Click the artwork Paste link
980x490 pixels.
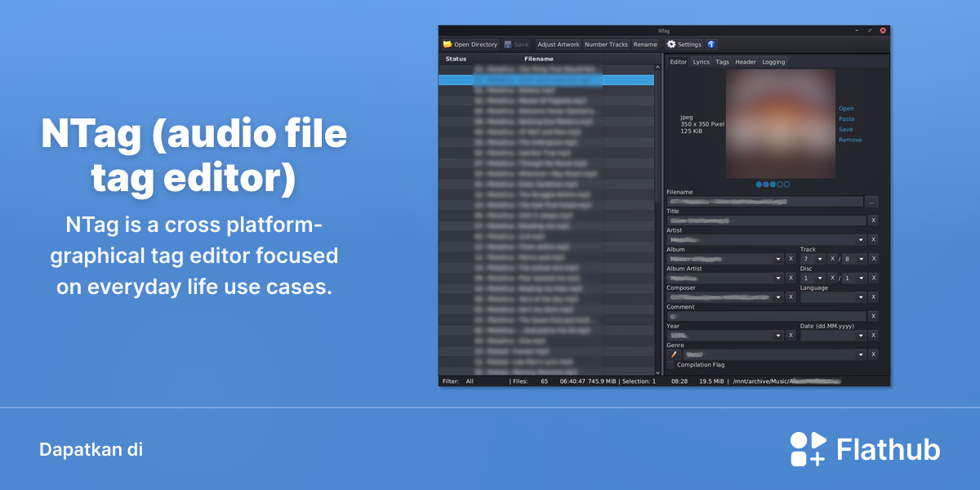(x=847, y=119)
